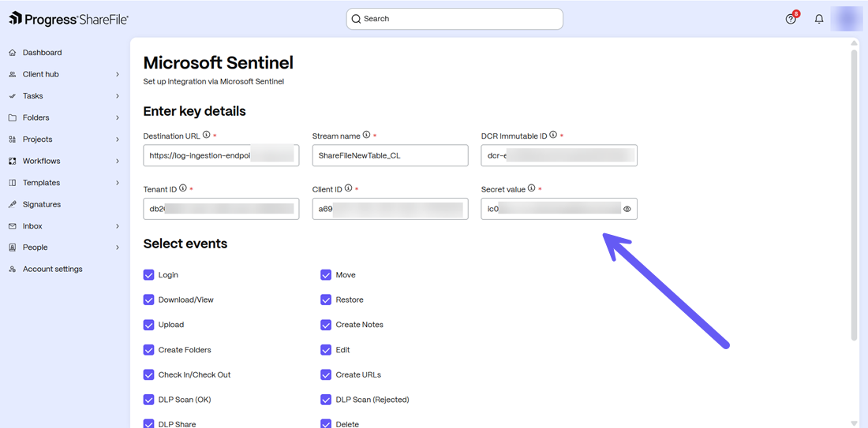Go to Signatures in the sidebar
The height and width of the screenshot is (428, 868).
coord(42,204)
